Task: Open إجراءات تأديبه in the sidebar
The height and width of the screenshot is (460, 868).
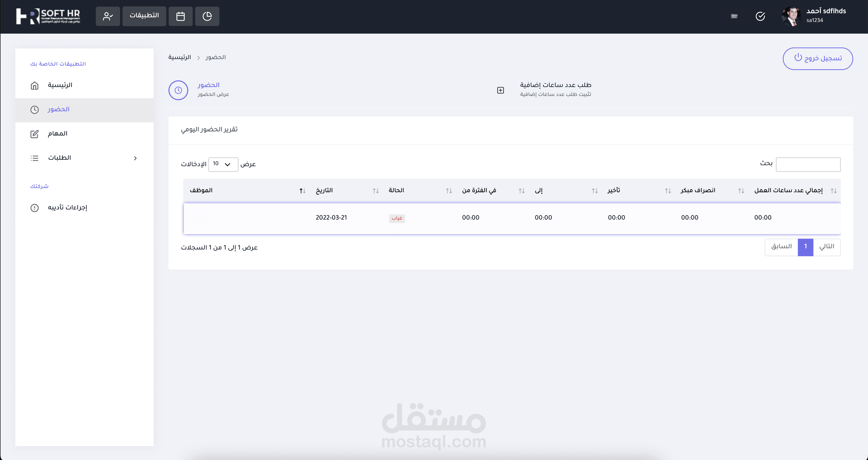Action: coord(67,208)
